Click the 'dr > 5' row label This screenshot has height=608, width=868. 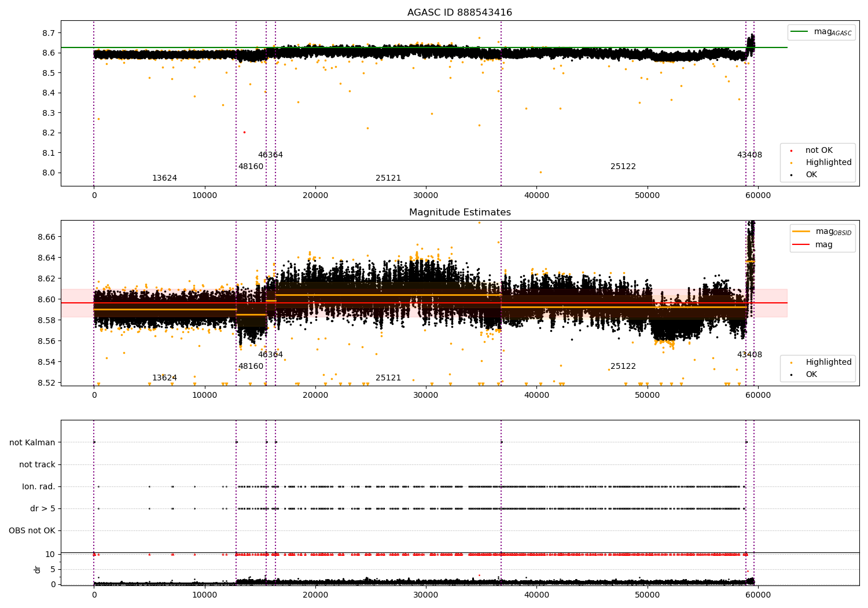[x=43, y=508]
